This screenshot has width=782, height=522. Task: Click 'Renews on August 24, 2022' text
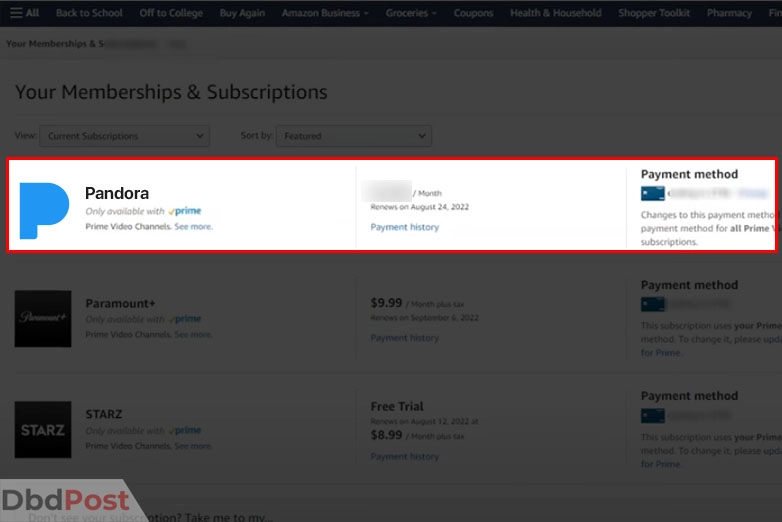coord(419,207)
